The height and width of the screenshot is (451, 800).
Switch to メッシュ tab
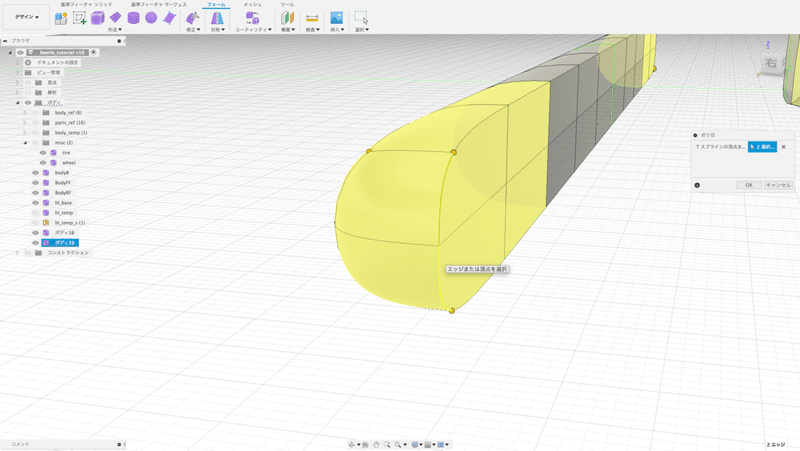tap(252, 5)
